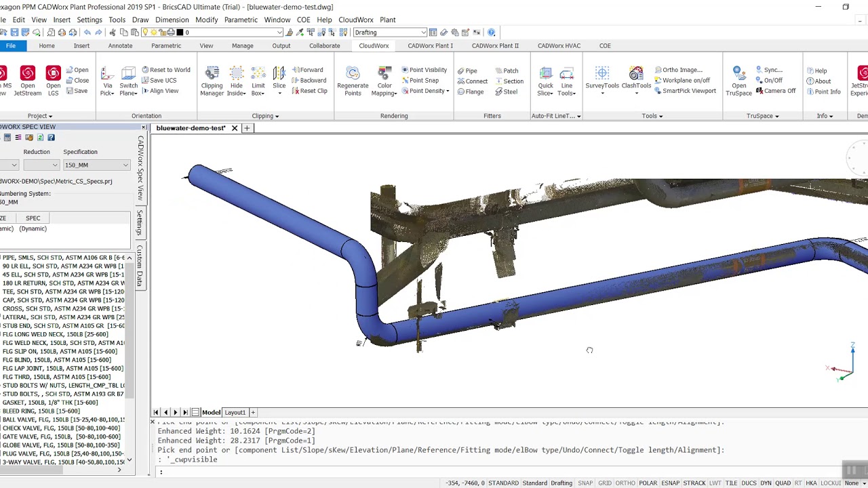Click Reset to World orientation
The image size is (868, 488).
tap(166, 70)
